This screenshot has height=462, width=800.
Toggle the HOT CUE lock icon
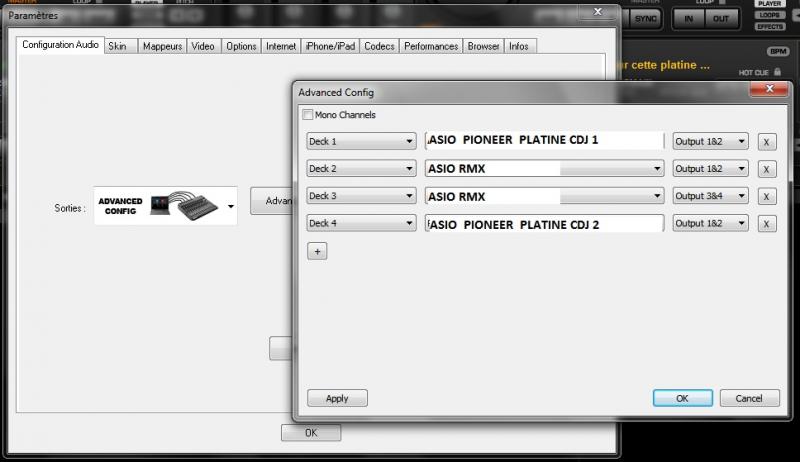[x=777, y=72]
